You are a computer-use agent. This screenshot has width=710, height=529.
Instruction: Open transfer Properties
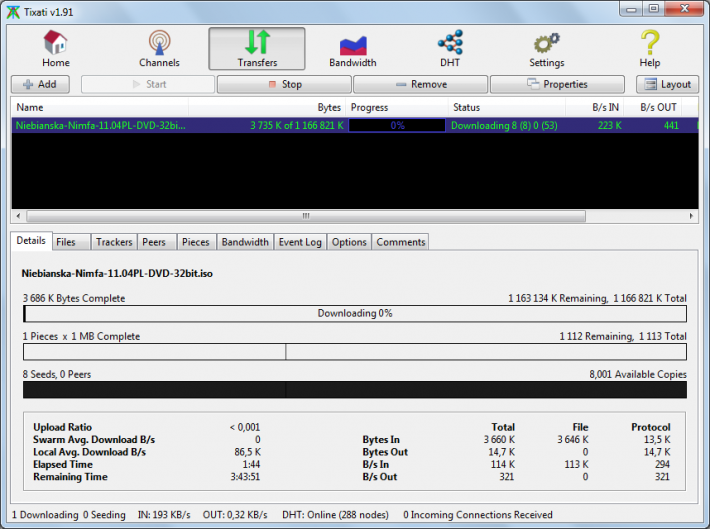557,84
